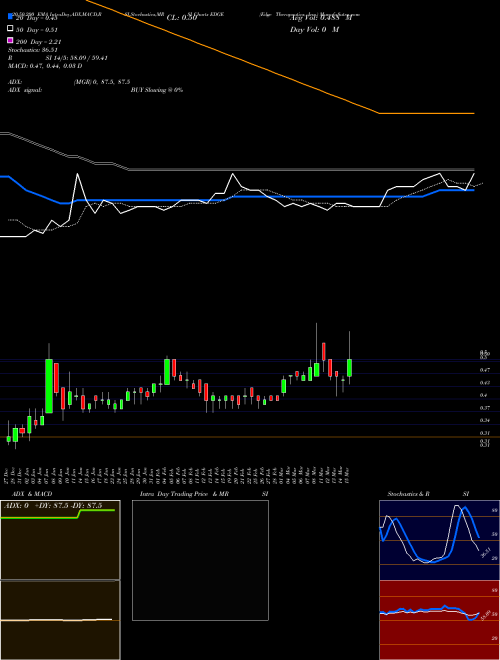Viewport: 500px width, 660px height.
Task: Click the blue 20 Day legend swatch
Action: [10, 17]
